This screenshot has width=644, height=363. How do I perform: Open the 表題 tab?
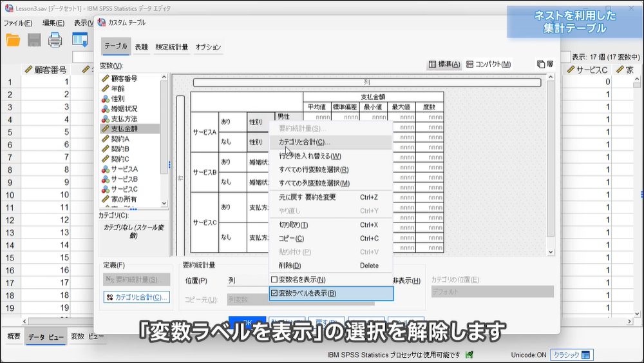pyautogui.click(x=141, y=47)
